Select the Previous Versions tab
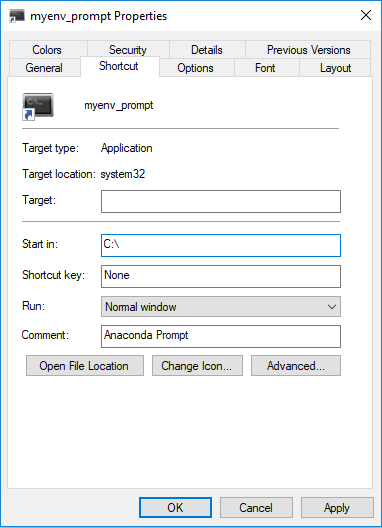 point(308,50)
